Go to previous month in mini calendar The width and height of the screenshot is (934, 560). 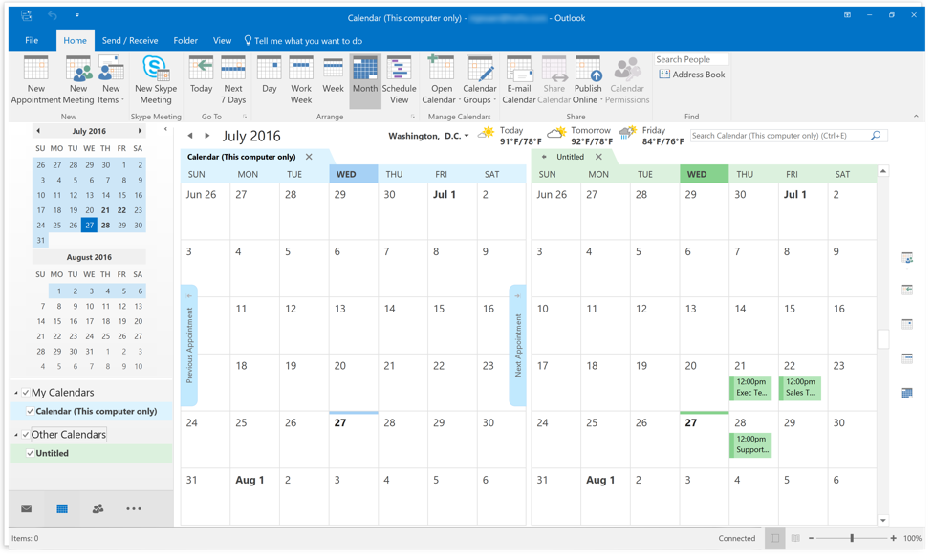38,131
